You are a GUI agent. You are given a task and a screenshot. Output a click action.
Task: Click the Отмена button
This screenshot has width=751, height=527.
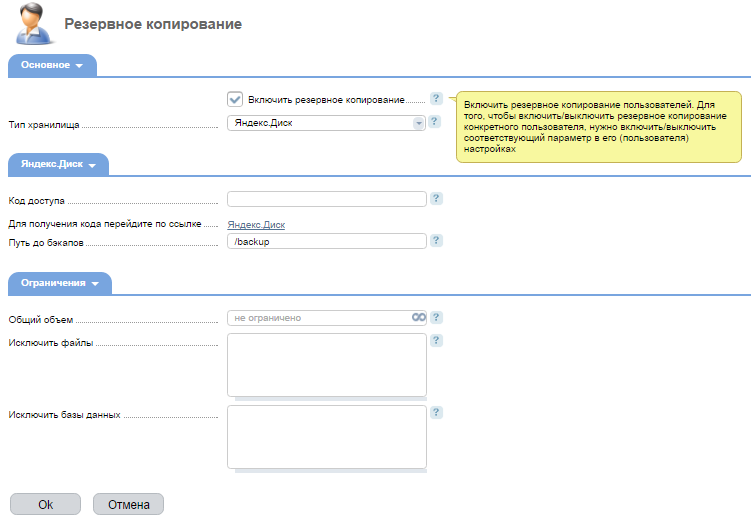[128, 504]
